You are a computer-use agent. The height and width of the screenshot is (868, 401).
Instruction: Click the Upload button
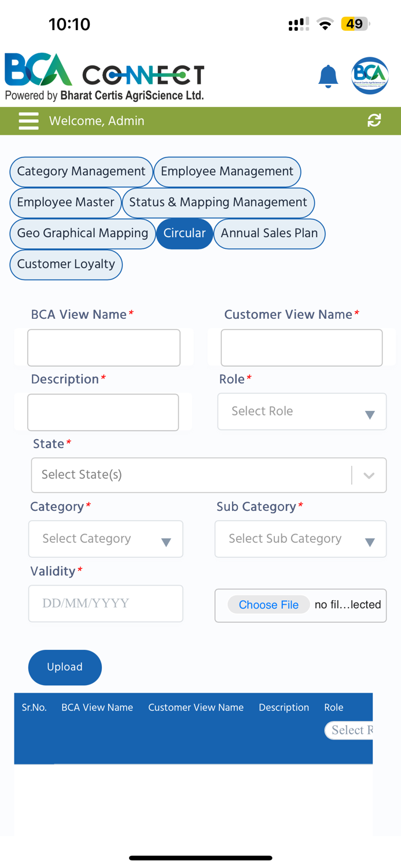tap(65, 667)
